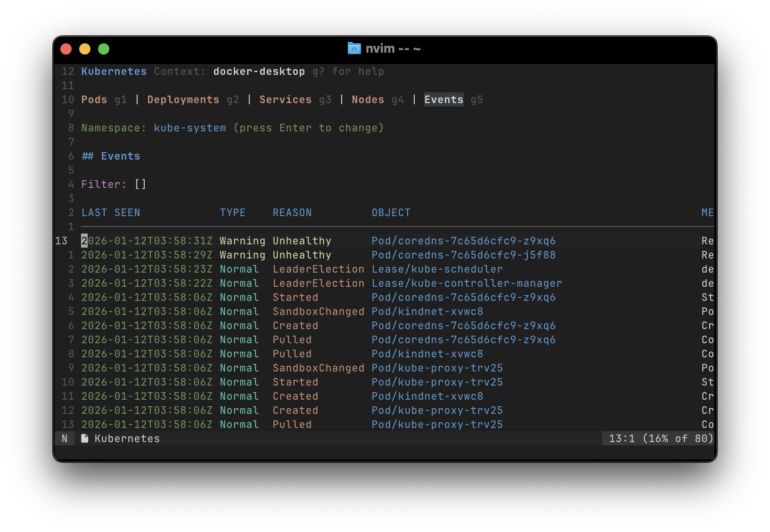The image size is (770, 532).
Task: Click Pod/kube-proxy-trv25 in the last Pulled row
Action: point(437,425)
